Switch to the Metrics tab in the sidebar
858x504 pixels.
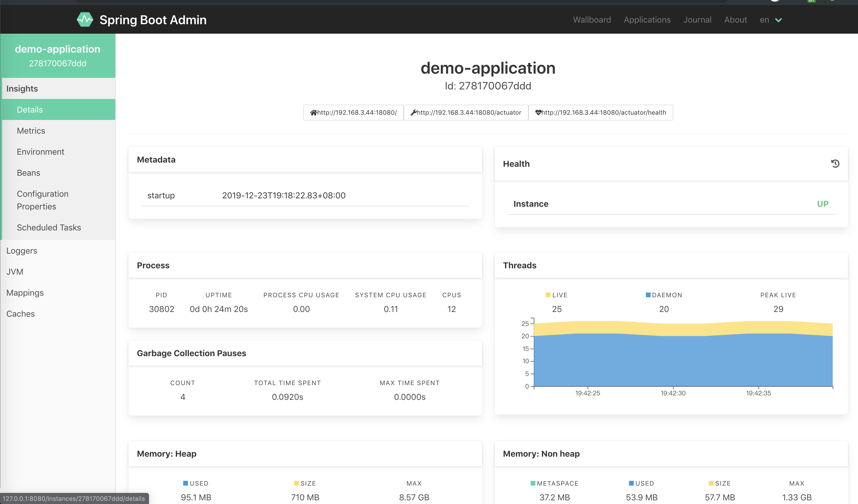click(x=31, y=130)
